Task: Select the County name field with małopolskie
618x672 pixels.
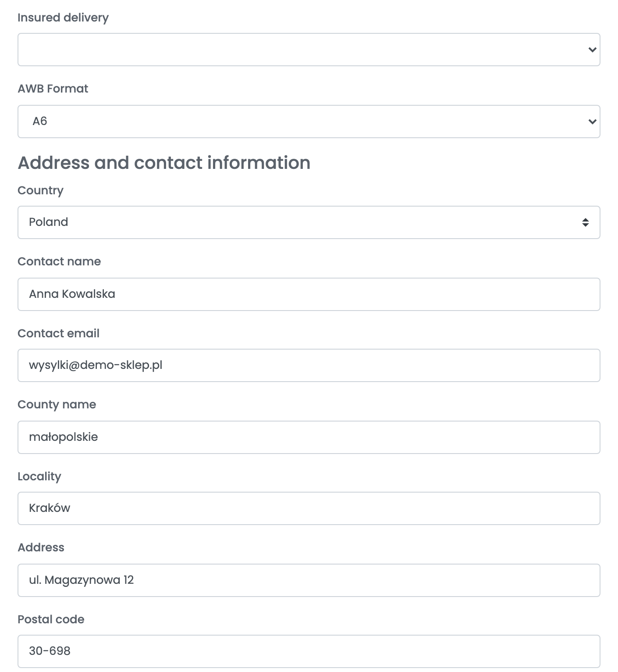Action: (309, 437)
